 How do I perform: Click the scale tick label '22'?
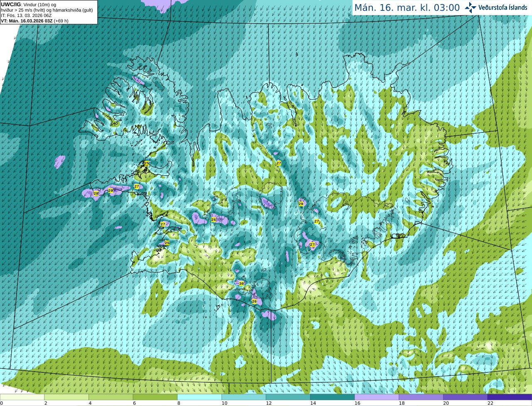pos(490,403)
